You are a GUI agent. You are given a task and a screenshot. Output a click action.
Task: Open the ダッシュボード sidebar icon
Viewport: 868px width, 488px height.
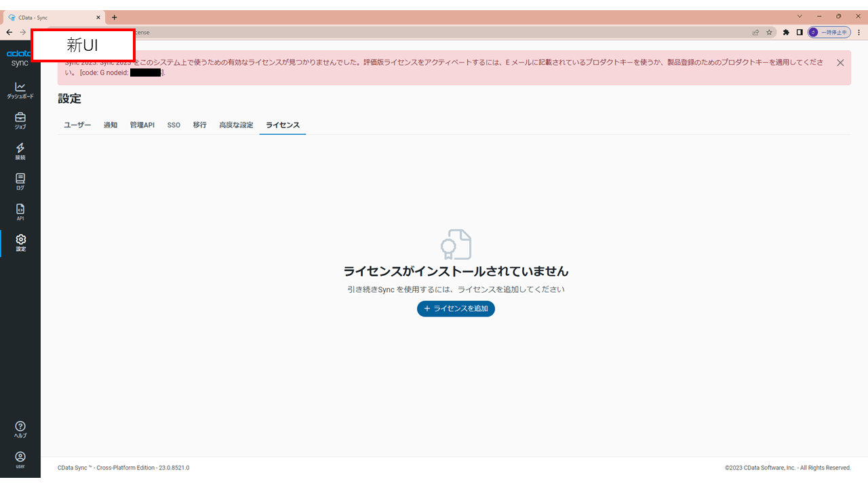point(20,90)
